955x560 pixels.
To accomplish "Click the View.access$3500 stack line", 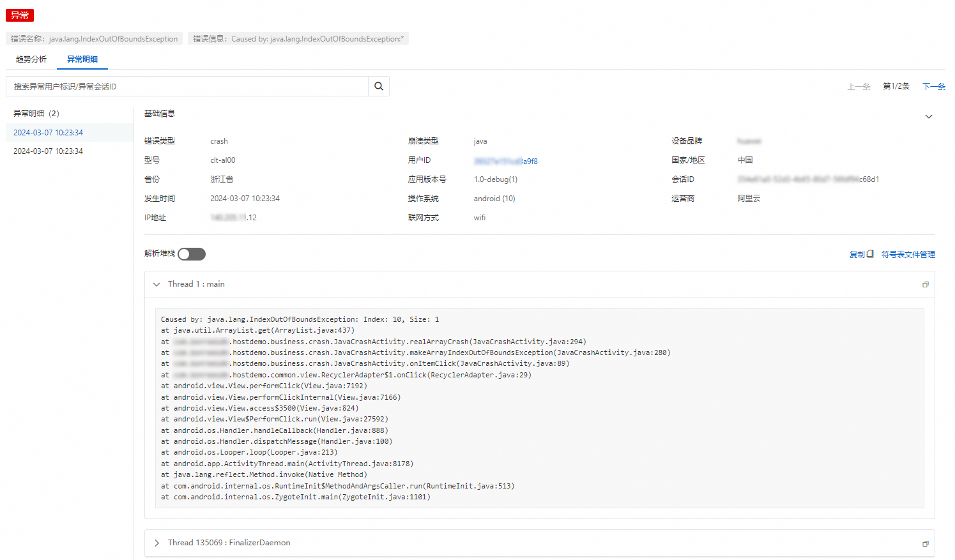I will click(260, 408).
